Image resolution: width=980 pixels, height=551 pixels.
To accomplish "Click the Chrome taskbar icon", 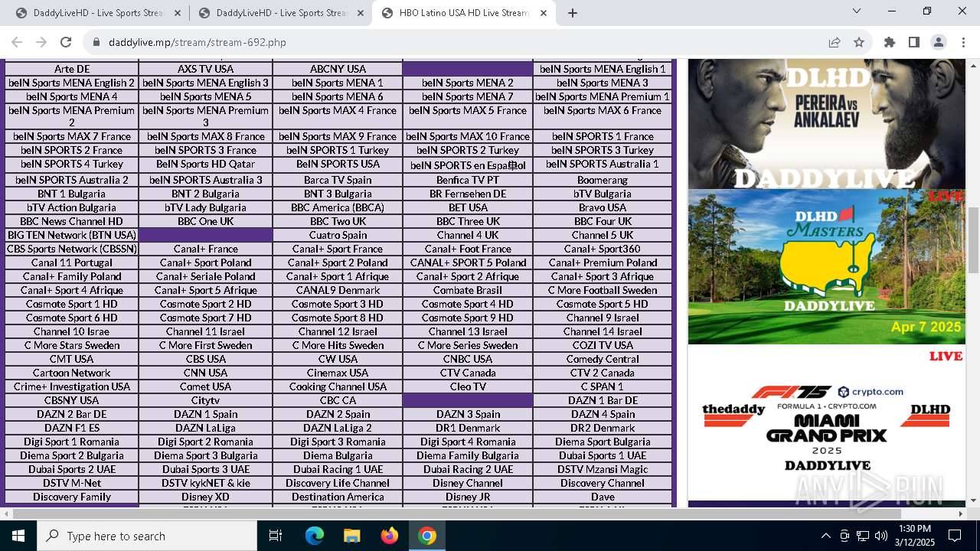I will tap(427, 536).
